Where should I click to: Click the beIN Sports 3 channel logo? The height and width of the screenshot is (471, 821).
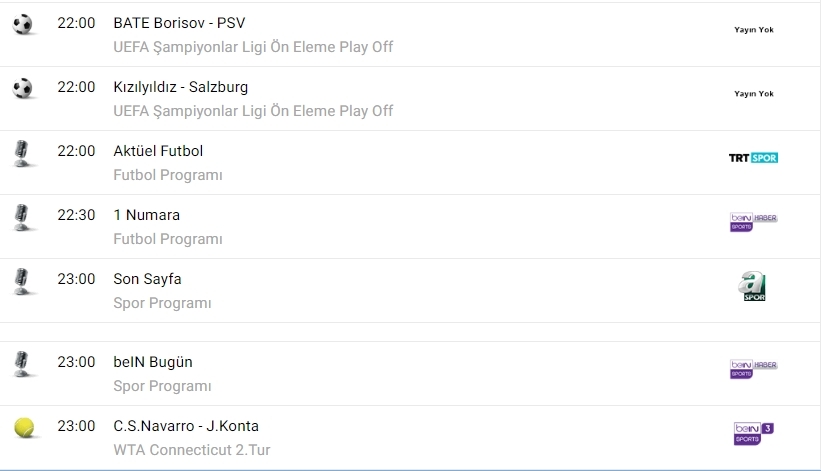[753, 433]
